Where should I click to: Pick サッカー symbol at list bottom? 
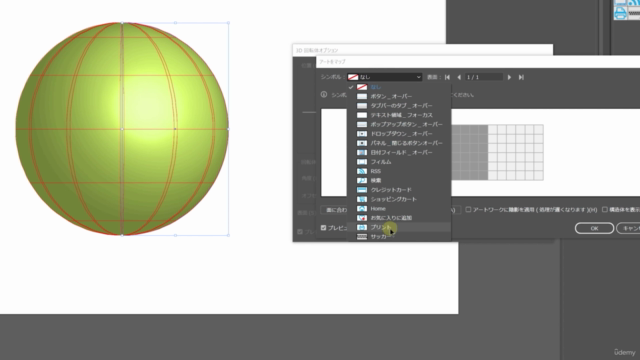pos(399,237)
